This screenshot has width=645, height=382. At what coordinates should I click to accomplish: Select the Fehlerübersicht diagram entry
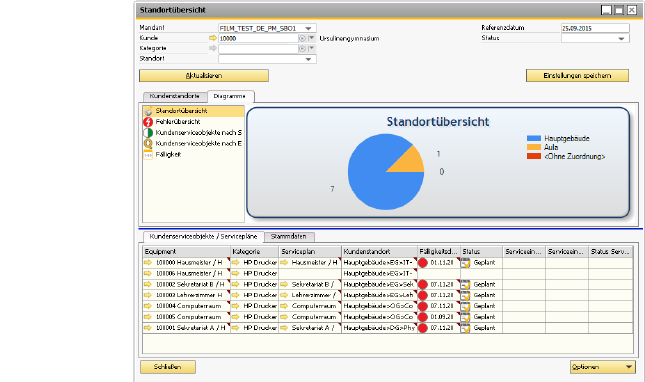pyautogui.click(x=193, y=122)
